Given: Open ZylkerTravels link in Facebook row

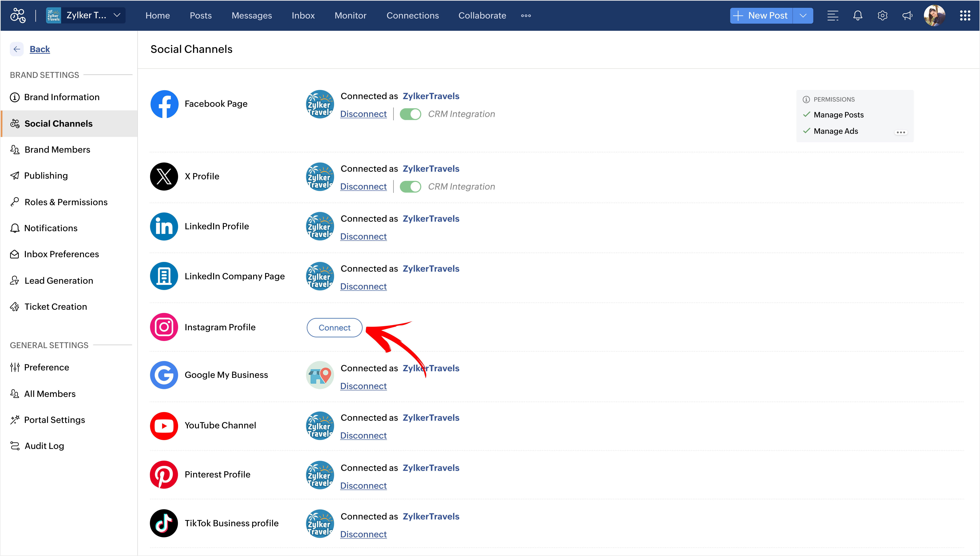Looking at the screenshot, I should pos(431,96).
